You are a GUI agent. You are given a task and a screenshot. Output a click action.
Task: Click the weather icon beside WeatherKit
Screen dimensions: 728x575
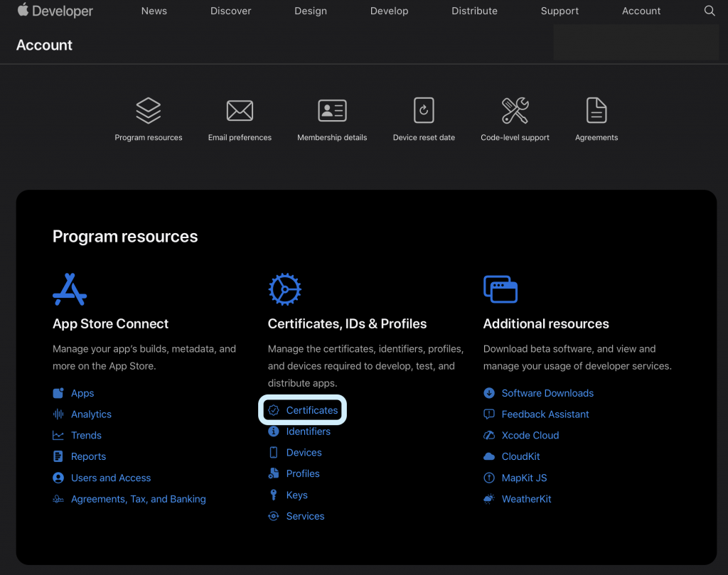[x=489, y=499]
